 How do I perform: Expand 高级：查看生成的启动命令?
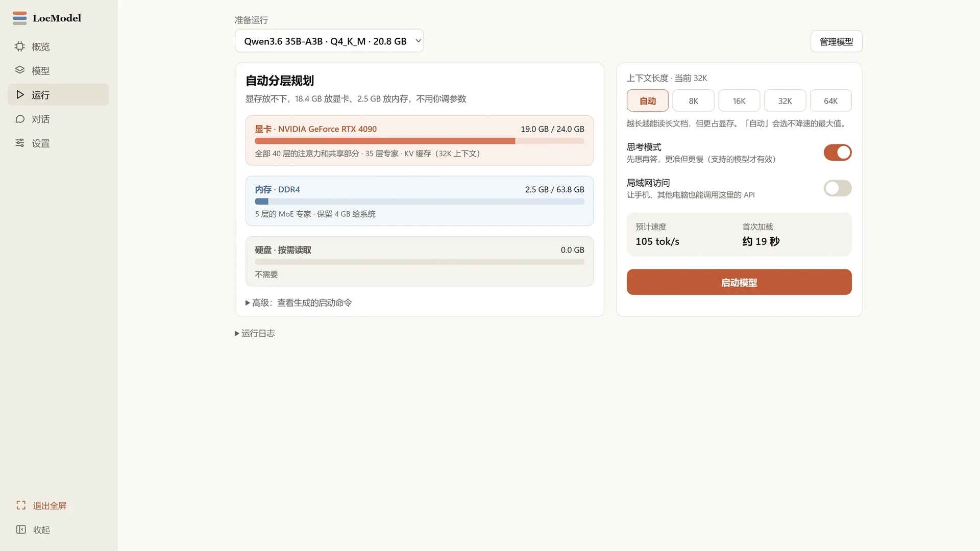(x=299, y=303)
